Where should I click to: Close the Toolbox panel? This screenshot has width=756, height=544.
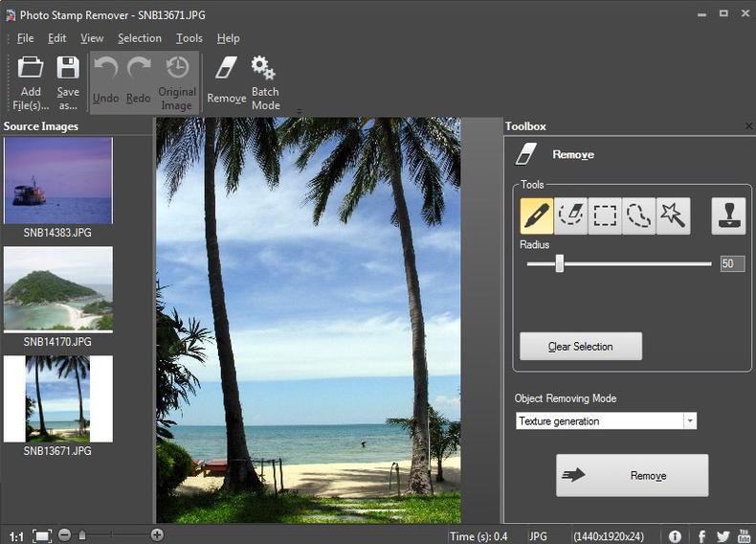[x=748, y=126]
